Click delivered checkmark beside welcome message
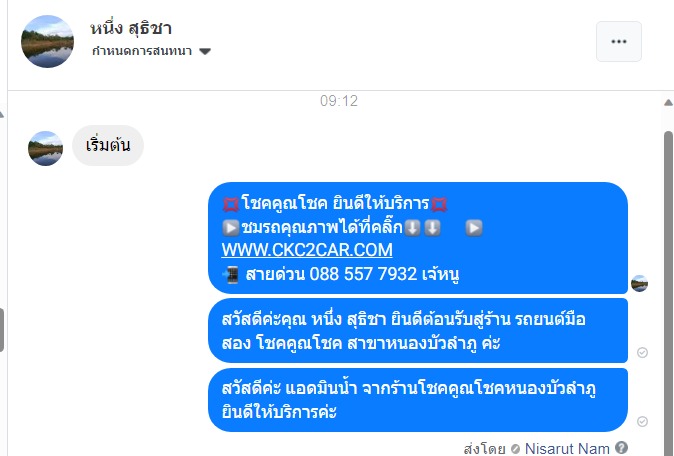This screenshot has height=456, width=674. pos(642,352)
